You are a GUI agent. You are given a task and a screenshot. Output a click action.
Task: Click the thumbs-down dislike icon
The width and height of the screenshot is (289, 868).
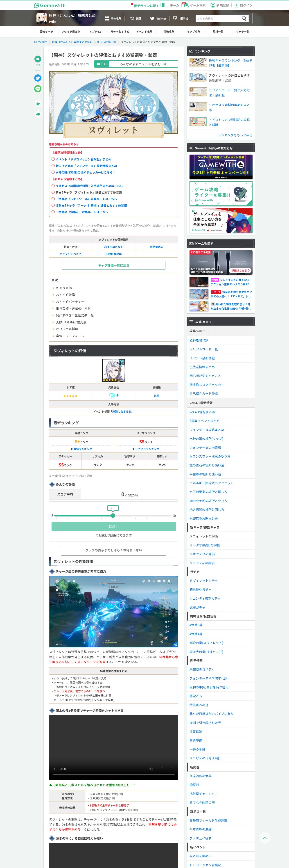point(38,114)
